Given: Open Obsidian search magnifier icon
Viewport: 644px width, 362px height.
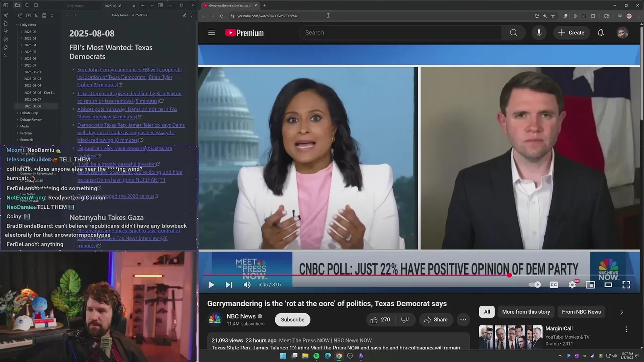Looking at the screenshot, I should point(27,5).
